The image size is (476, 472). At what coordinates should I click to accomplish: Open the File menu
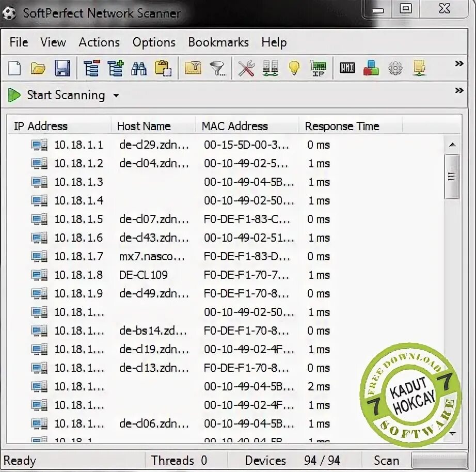pos(19,42)
